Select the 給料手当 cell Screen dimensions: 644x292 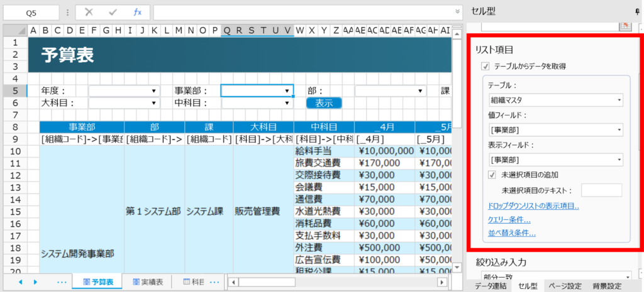tap(324, 151)
